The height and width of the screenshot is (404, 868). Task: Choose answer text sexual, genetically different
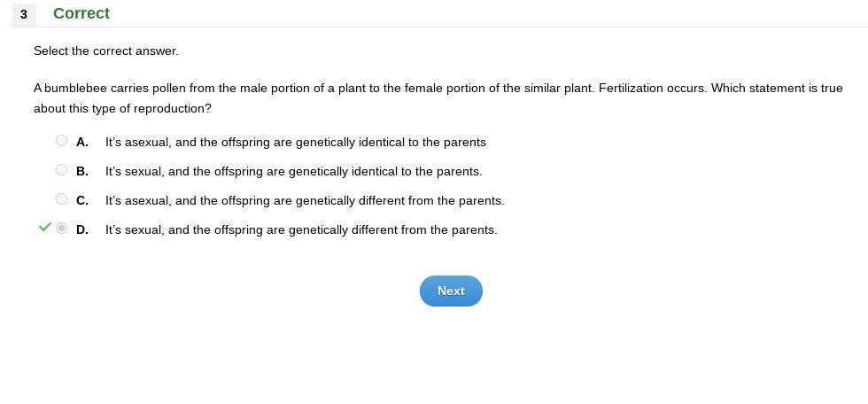pyautogui.click(x=301, y=229)
